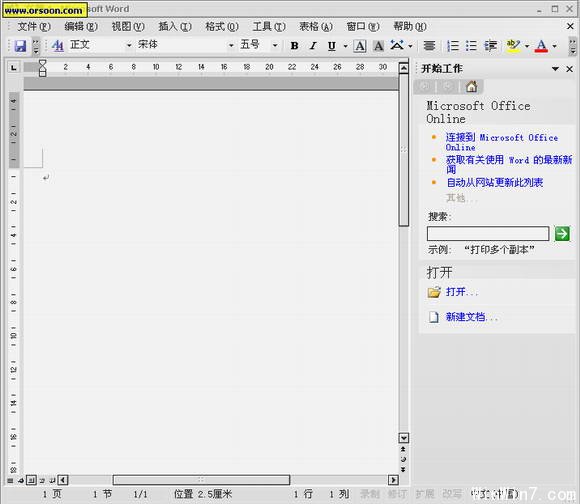Image resolution: width=580 pixels, height=504 pixels.
Task: Click the task pane search input field
Action: (x=488, y=234)
